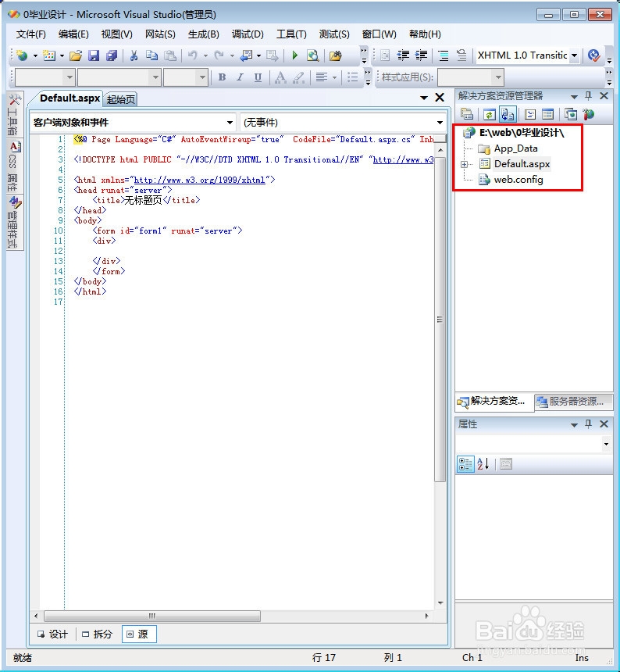620x672 pixels.
Task: Click the Increase Indent icon
Action: pyautogui.click(x=422, y=55)
